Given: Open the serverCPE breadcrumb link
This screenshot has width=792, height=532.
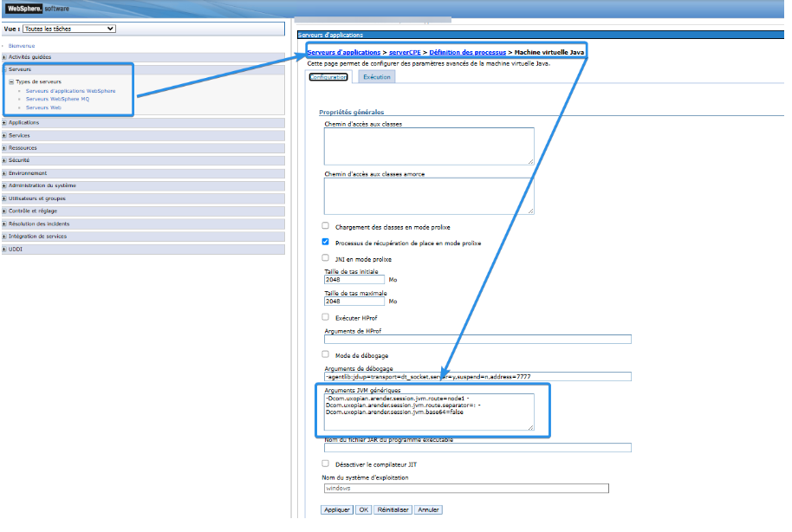Looking at the screenshot, I should (405, 53).
